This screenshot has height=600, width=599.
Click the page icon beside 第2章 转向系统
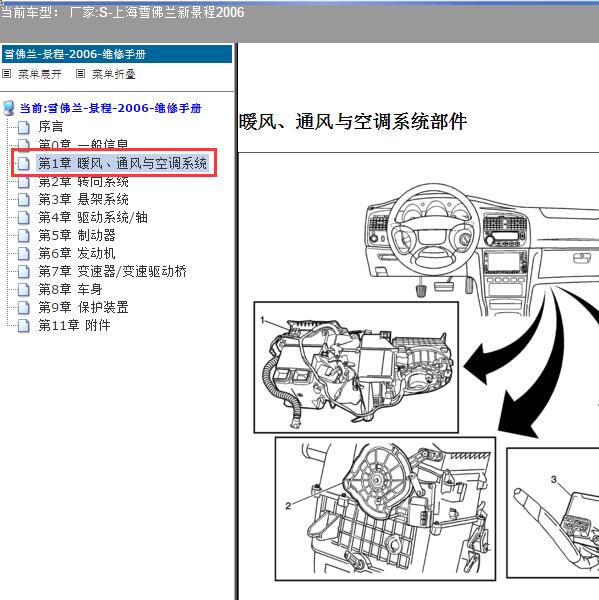point(24,182)
